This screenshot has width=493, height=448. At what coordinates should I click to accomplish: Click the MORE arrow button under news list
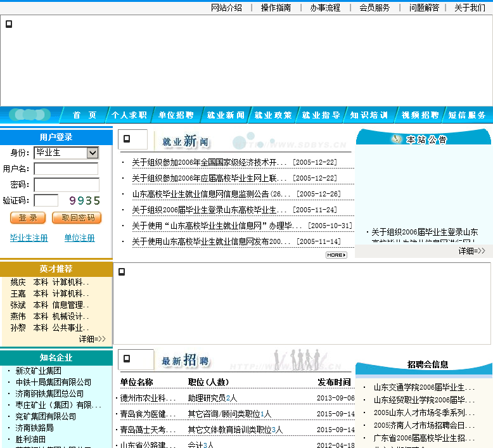pyautogui.click(x=336, y=255)
